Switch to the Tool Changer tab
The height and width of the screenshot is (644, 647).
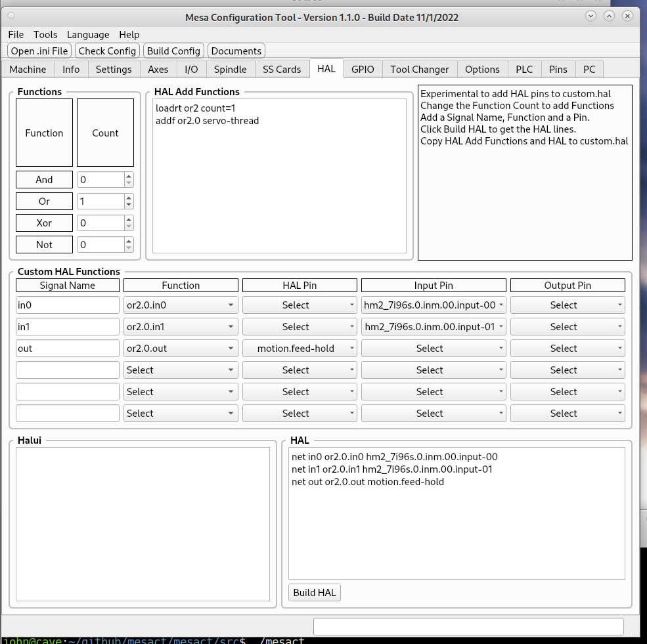[x=420, y=70]
